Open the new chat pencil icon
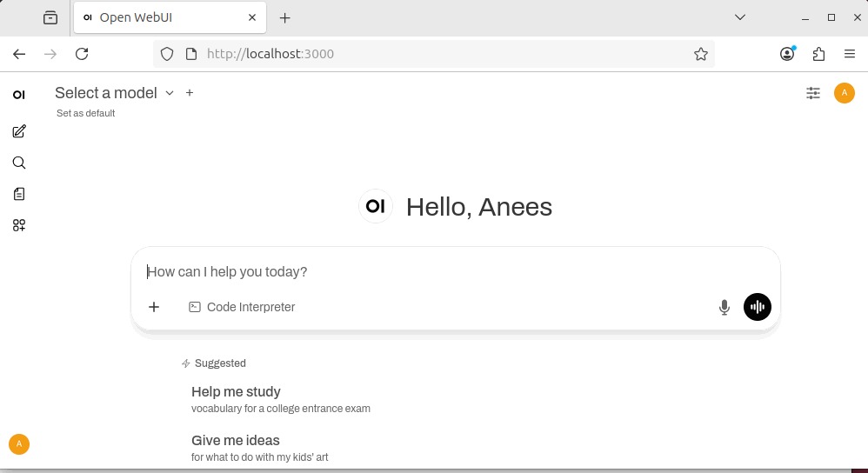The height and width of the screenshot is (473, 868). pyautogui.click(x=19, y=131)
